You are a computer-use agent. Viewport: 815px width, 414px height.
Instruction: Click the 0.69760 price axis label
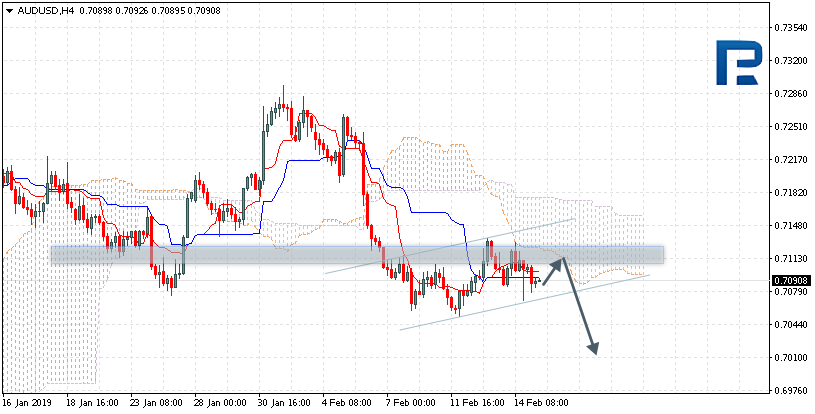792,391
